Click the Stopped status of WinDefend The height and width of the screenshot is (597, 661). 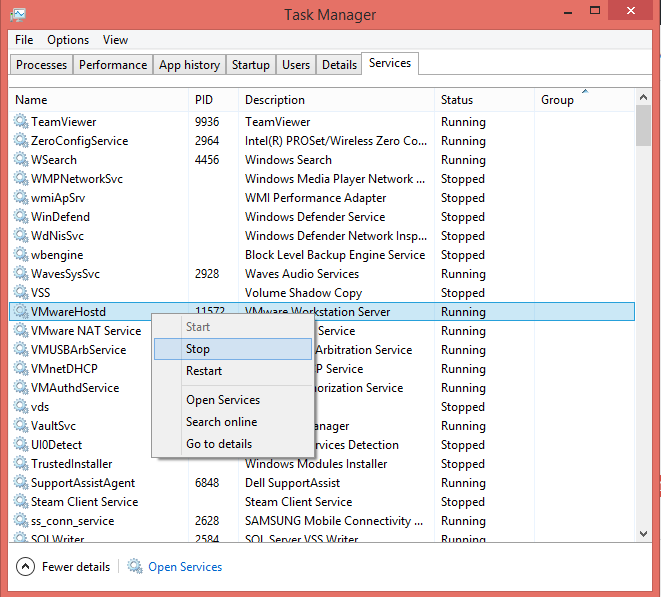click(463, 217)
